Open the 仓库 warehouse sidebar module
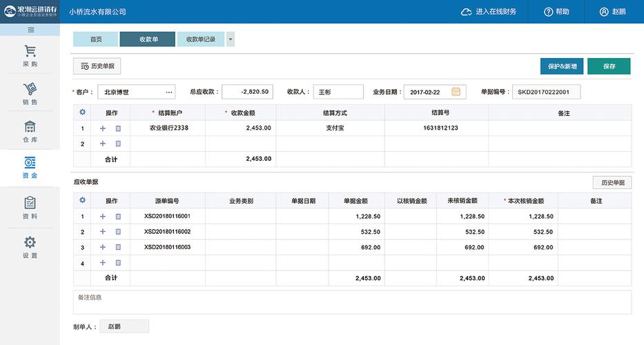The height and width of the screenshot is (345, 644). (x=30, y=131)
